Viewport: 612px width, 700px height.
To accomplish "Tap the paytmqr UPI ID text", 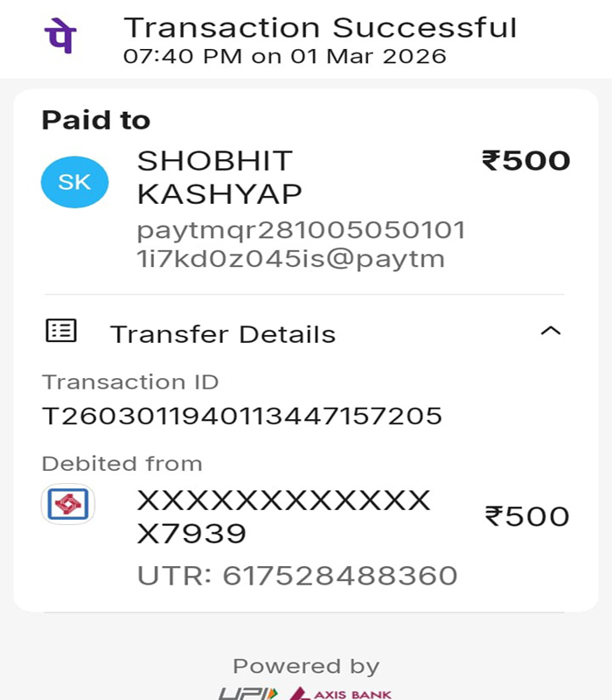I will (301, 245).
